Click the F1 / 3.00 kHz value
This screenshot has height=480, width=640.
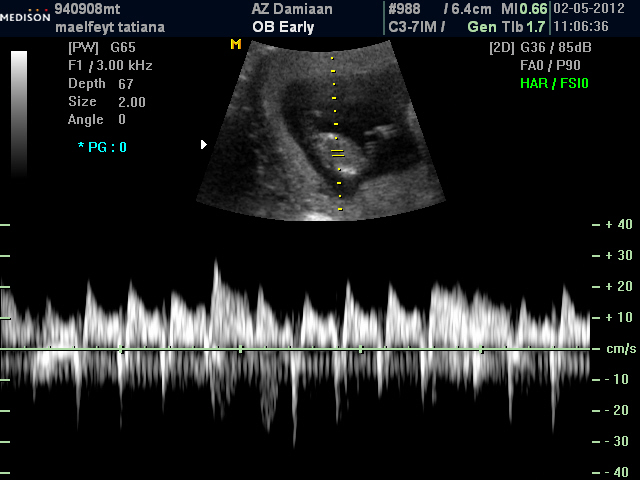click(110, 66)
